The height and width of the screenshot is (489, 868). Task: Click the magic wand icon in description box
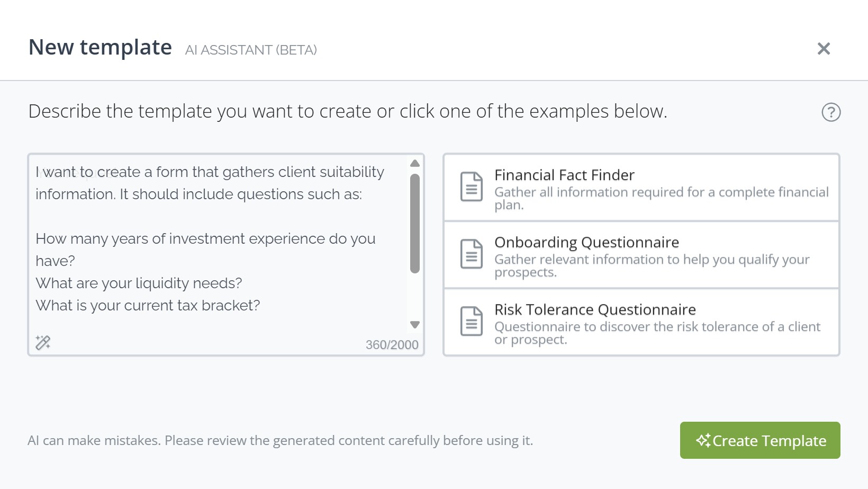pos(43,343)
